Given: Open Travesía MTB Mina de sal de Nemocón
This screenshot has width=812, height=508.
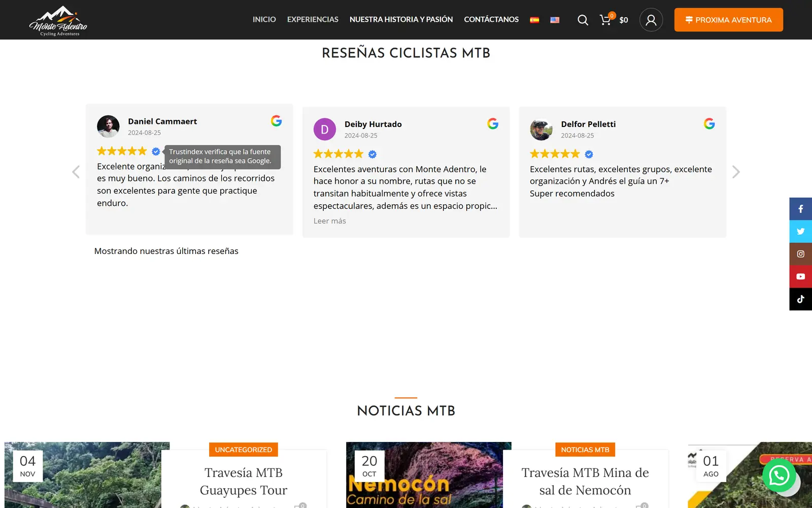Looking at the screenshot, I should point(585,482).
